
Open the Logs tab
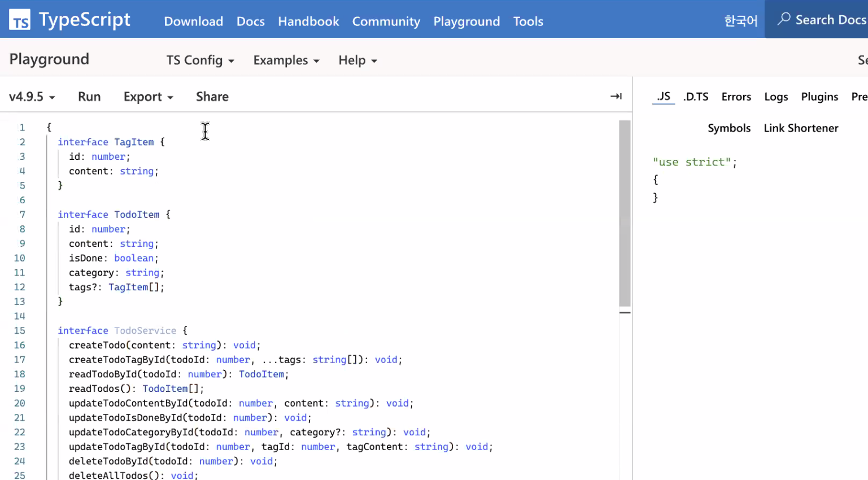point(776,97)
